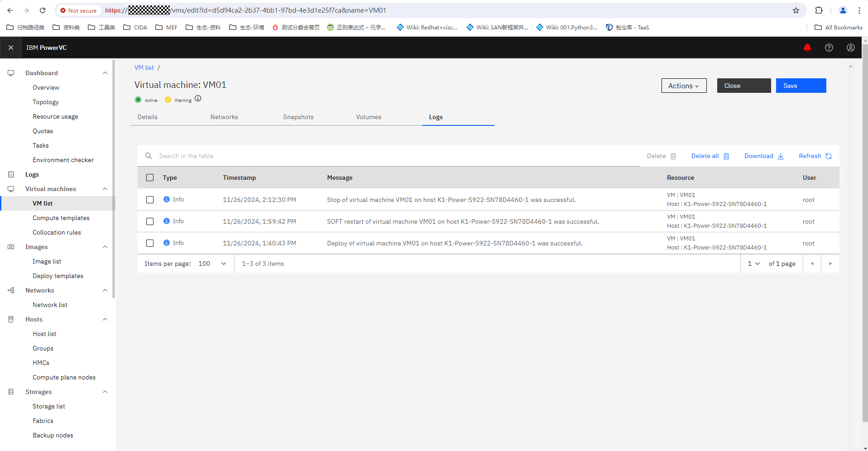
Task: Click the Delete all button label
Action: point(705,156)
